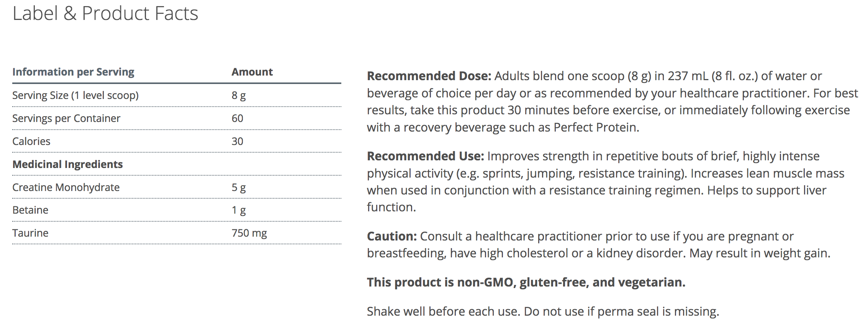Viewport: 868px width, 336px height.
Task: Select the Betaine ingredient row
Action: click(x=30, y=210)
